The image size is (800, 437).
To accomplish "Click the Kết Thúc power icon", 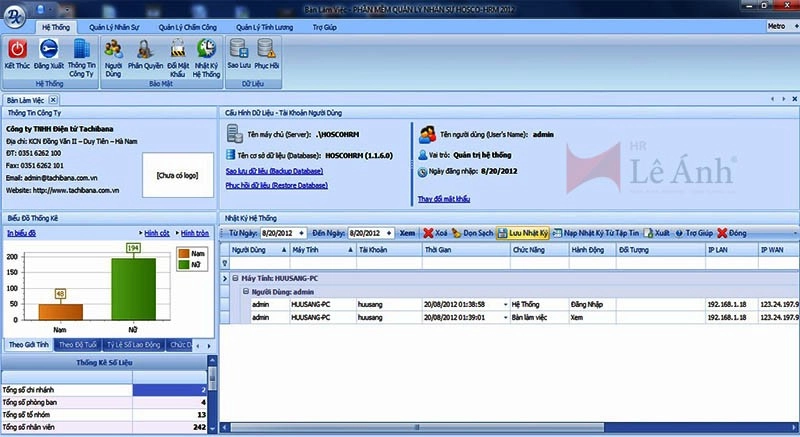I will (x=16, y=48).
